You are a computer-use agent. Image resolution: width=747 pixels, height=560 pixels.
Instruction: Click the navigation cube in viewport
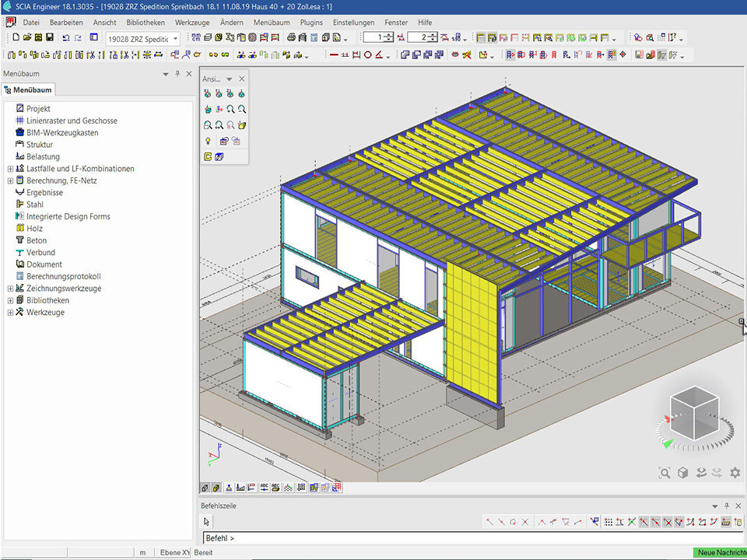694,410
